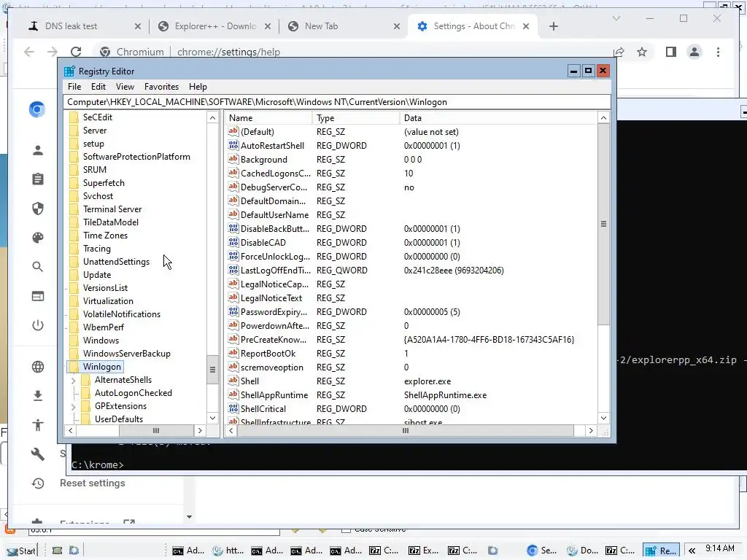This screenshot has height=560, width=747.
Task: Select the DefaultUserName value name
Action: 274,215
